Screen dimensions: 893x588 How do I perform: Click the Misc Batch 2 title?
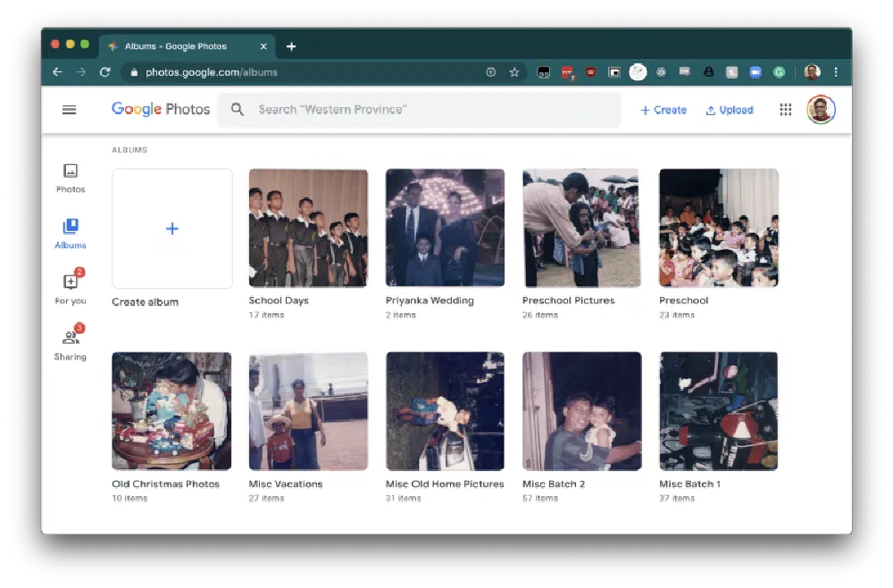(554, 484)
